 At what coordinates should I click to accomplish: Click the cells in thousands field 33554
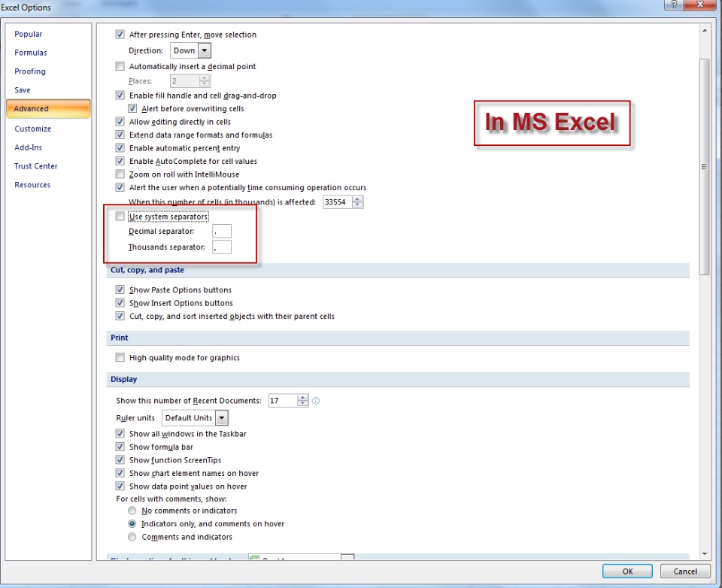(x=338, y=202)
